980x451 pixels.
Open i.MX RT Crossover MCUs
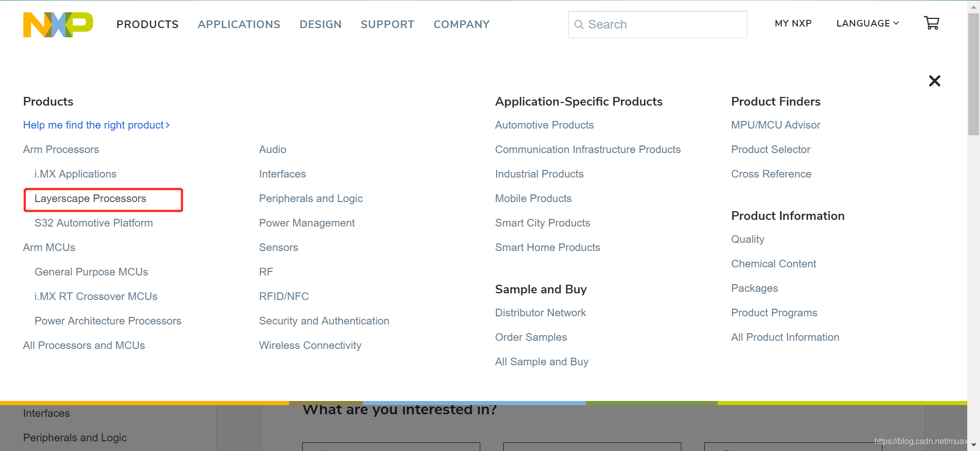[x=95, y=296]
